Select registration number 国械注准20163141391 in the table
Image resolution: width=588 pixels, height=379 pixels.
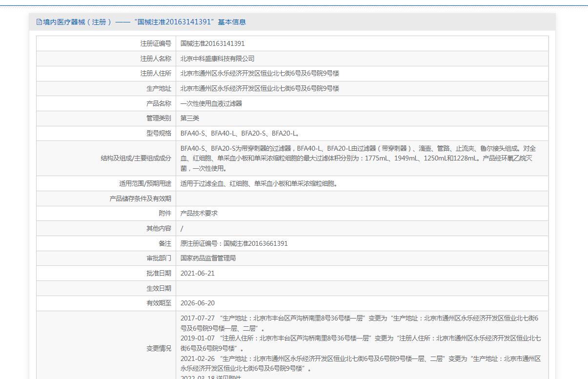coord(212,43)
